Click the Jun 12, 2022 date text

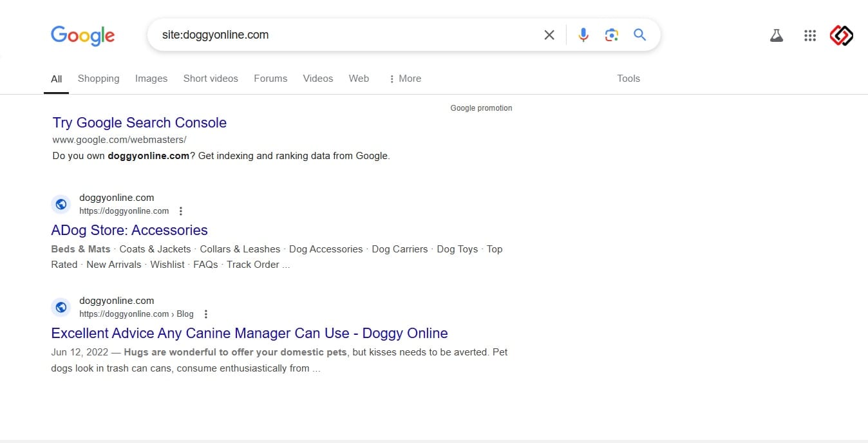click(x=79, y=352)
